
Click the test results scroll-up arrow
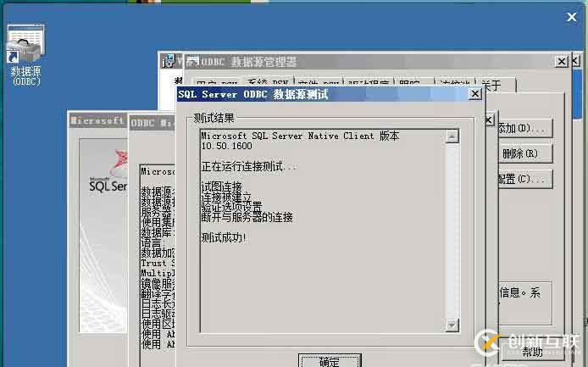click(x=452, y=136)
